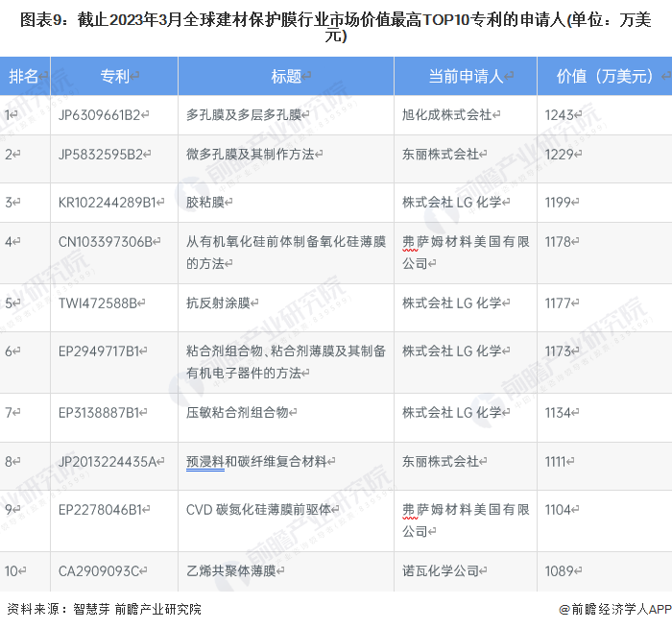Screen dimensions: 672x629
Task: Select patent number KR102244289B1
Action: click(x=108, y=202)
